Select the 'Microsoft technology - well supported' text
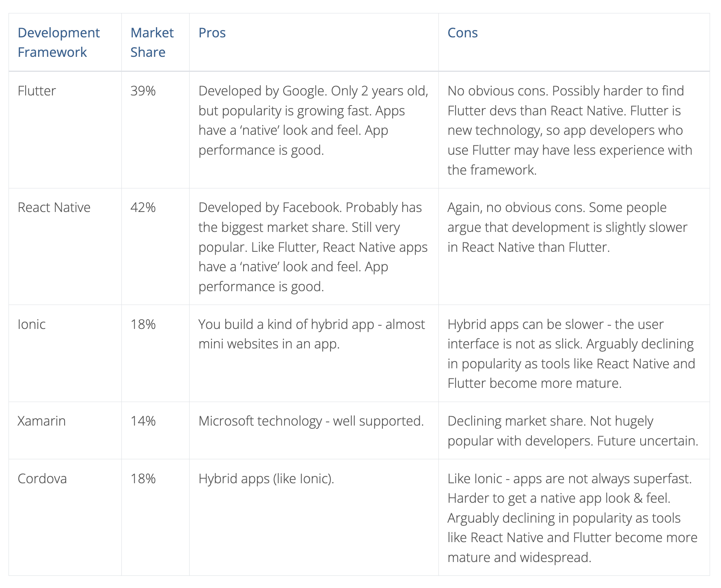721x588 pixels. click(311, 421)
